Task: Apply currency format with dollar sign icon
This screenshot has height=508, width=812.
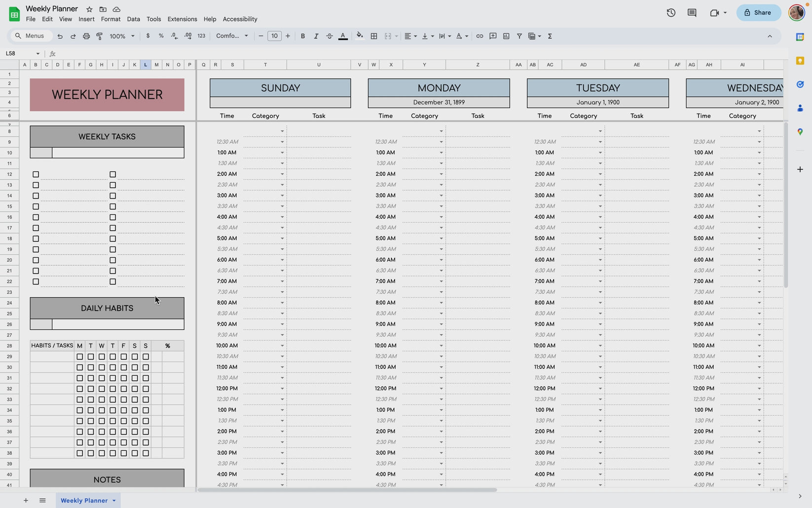Action: [148, 36]
